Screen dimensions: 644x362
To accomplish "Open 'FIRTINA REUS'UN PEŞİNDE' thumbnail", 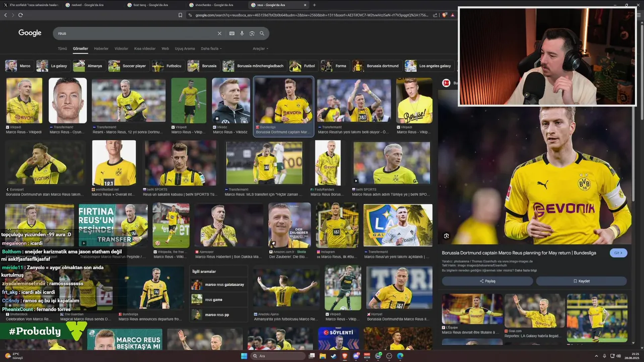I will click(x=113, y=225).
